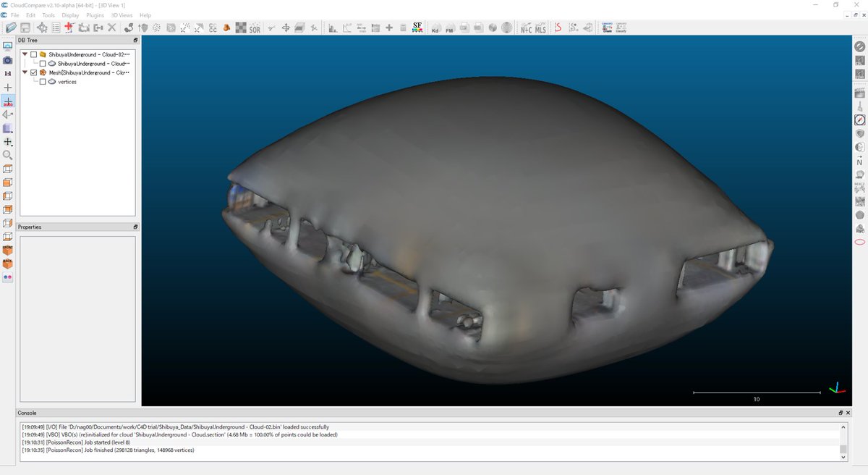The image size is (868, 475).
Task: Click the red S curve plugin icon
Action: (558, 28)
